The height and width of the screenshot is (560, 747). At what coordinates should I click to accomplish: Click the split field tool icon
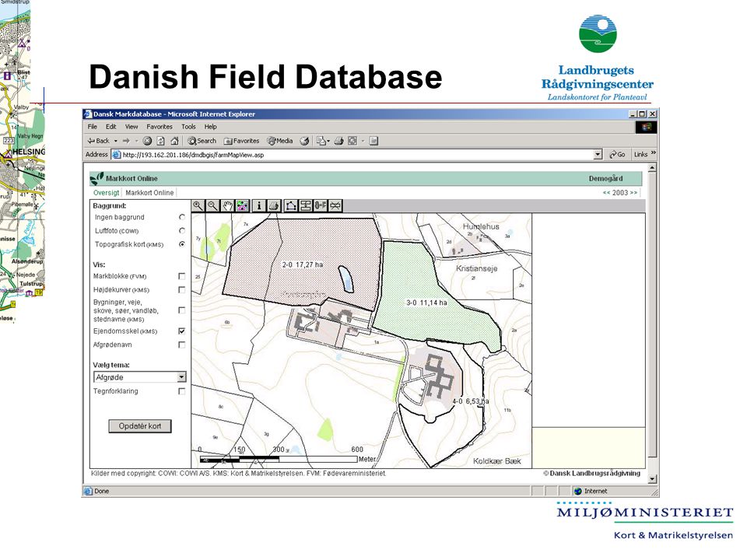(x=305, y=205)
